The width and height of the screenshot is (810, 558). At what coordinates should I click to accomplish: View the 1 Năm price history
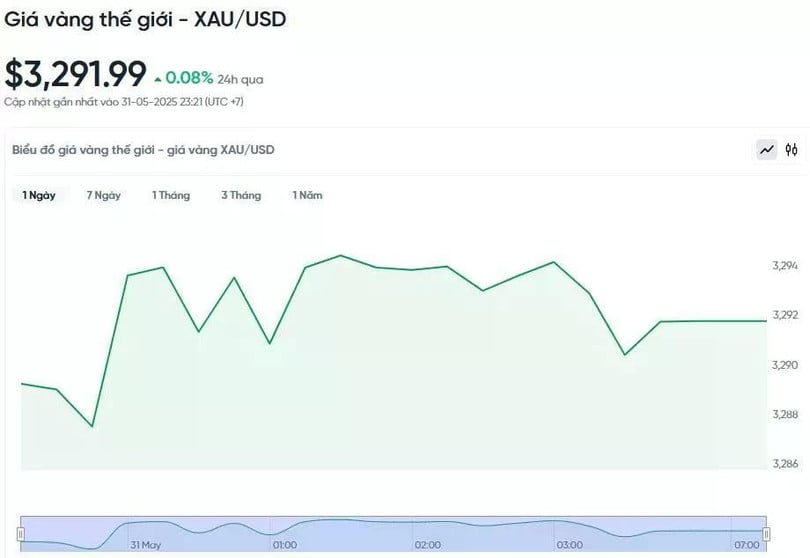coord(307,195)
